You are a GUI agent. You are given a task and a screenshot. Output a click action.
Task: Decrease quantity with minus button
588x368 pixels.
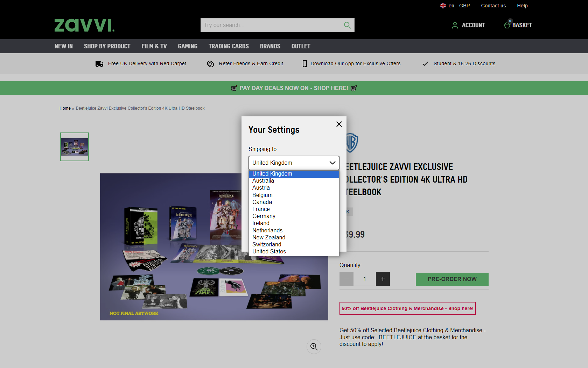click(346, 279)
